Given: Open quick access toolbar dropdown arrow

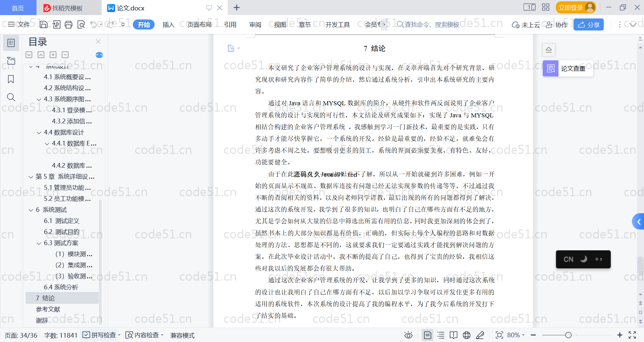Looking at the screenshot, I should pos(123,24).
